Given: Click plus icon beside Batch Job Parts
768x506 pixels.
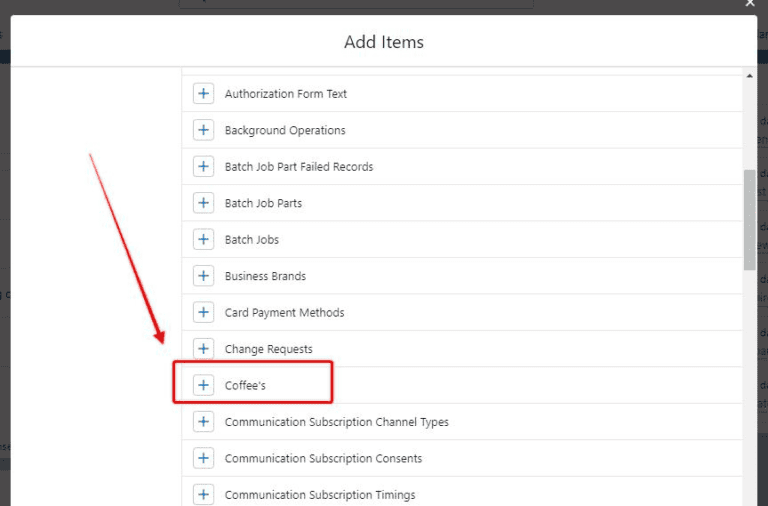Looking at the screenshot, I should [x=203, y=203].
